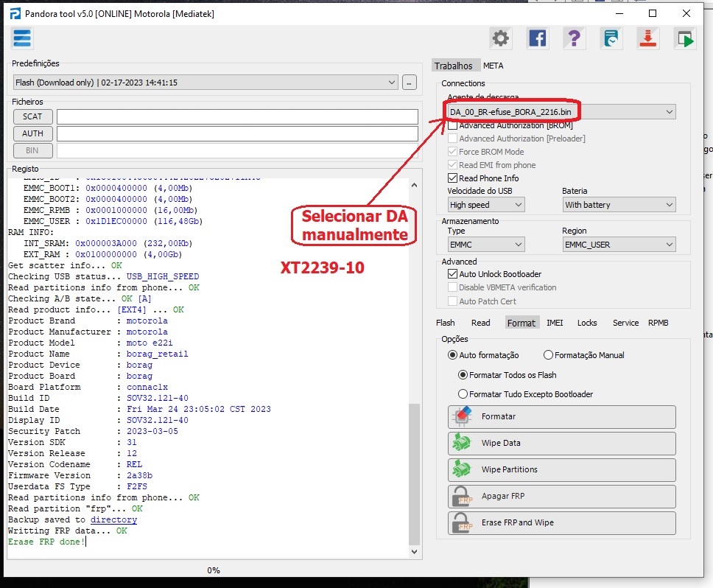This screenshot has height=588, width=713.
Task: Click the BIN file button
Action: [x=32, y=150]
